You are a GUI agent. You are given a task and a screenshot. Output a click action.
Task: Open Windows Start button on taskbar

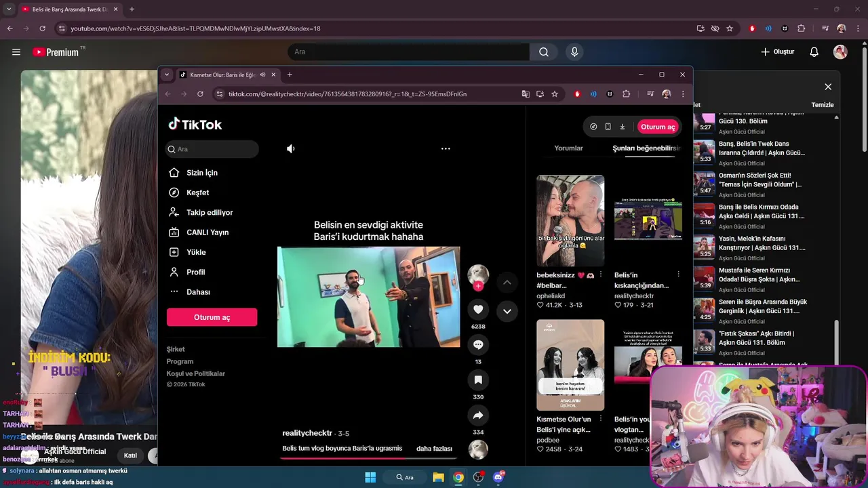(370, 477)
